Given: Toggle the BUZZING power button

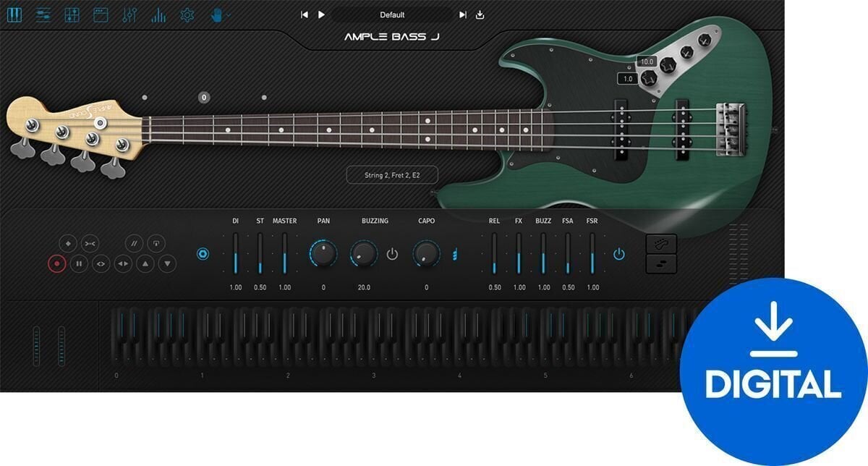Looking at the screenshot, I should tap(392, 254).
